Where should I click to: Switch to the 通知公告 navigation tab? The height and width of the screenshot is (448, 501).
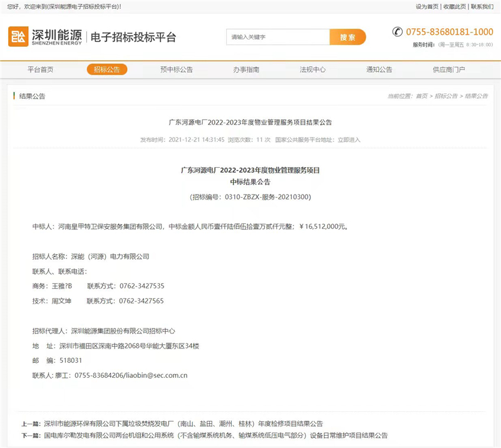[x=380, y=69]
